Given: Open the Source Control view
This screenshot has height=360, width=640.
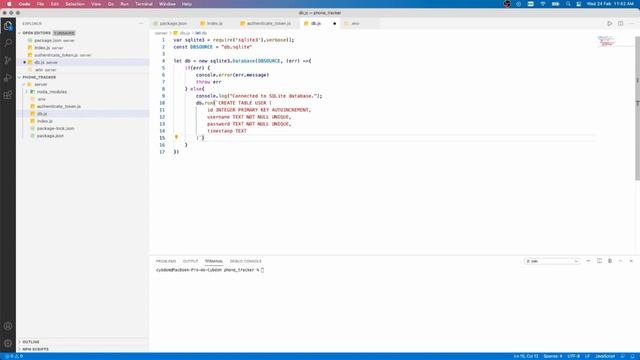Looking at the screenshot, I should (x=8, y=60).
